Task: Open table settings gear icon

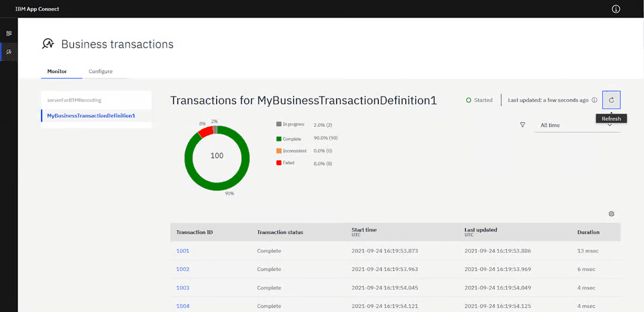Action: [x=611, y=214]
